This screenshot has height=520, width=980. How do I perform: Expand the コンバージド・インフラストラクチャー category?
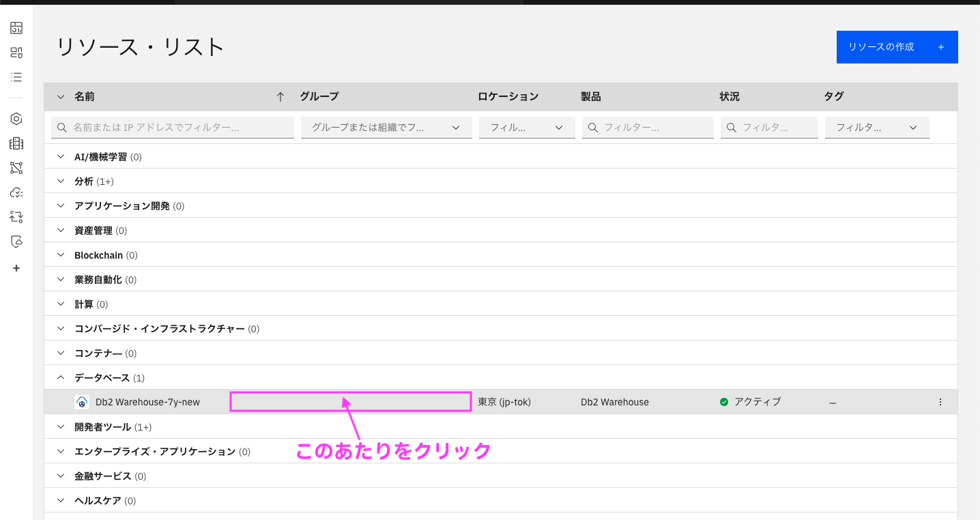[60, 329]
